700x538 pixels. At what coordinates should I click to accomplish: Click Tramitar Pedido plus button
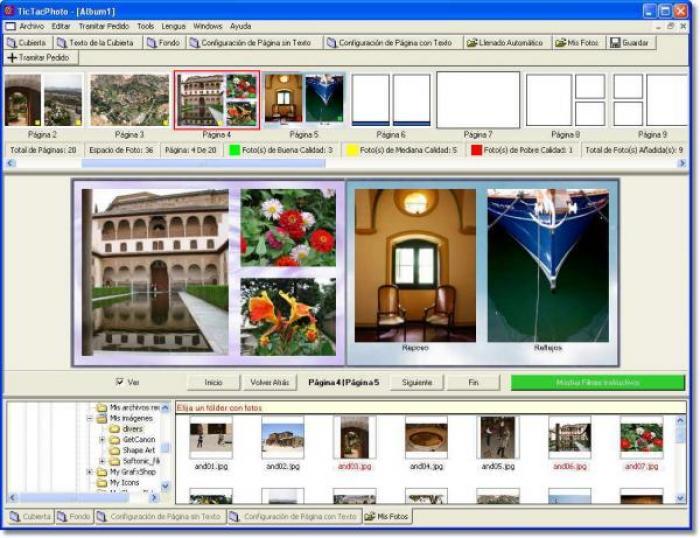[41, 58]
